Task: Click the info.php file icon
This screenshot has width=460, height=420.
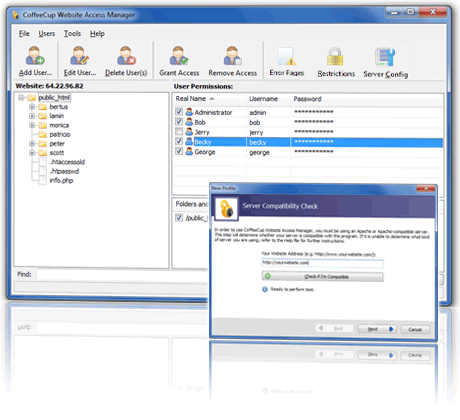Action: click(43, 181)
